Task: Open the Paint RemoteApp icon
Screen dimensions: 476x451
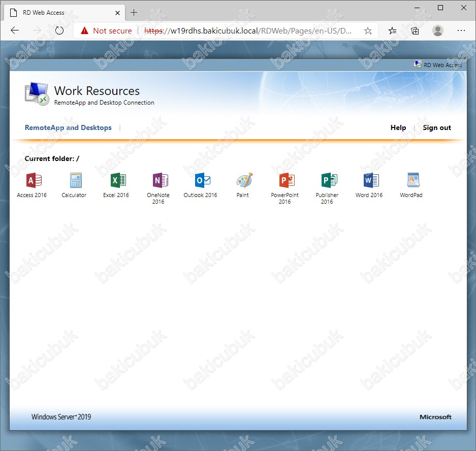Action: coord(245,180)
